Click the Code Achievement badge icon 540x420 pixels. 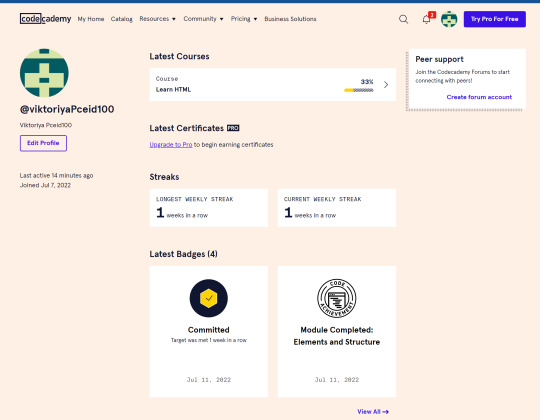tap(337, 298)
